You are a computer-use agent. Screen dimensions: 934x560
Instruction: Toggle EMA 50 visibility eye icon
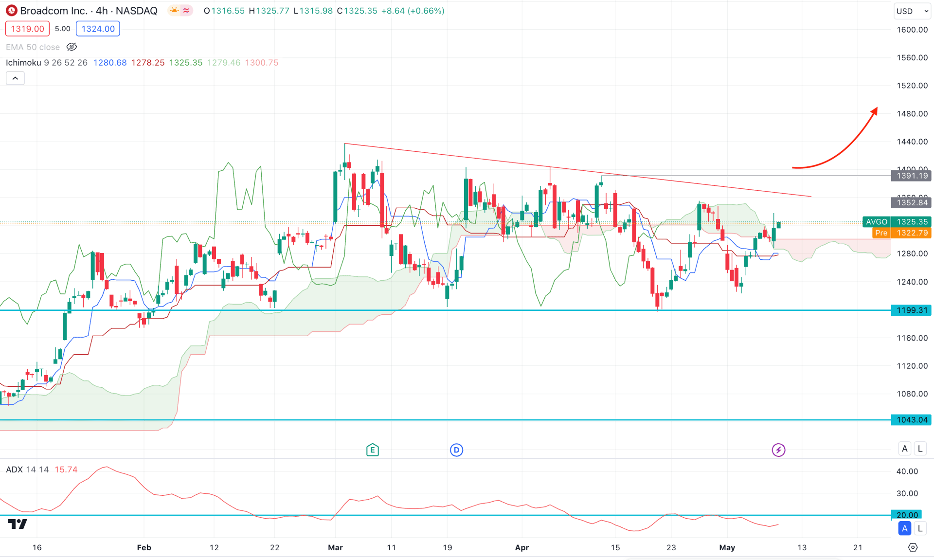[x=72, y=47]
